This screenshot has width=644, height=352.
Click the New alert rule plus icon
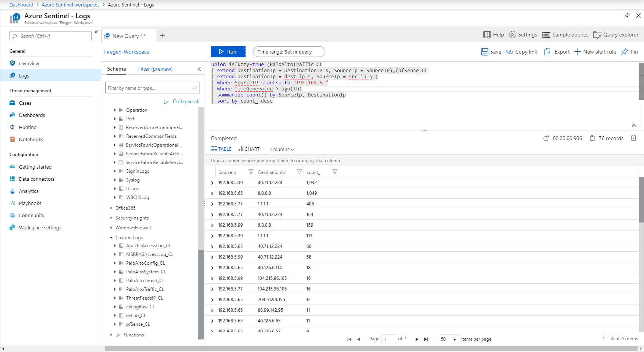coord(578,52)
